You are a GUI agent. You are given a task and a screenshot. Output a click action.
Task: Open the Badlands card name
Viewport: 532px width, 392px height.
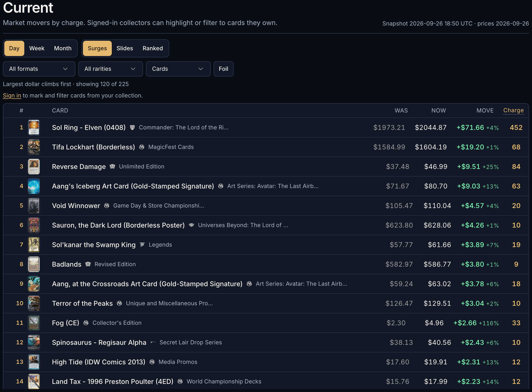pos(67,264)
